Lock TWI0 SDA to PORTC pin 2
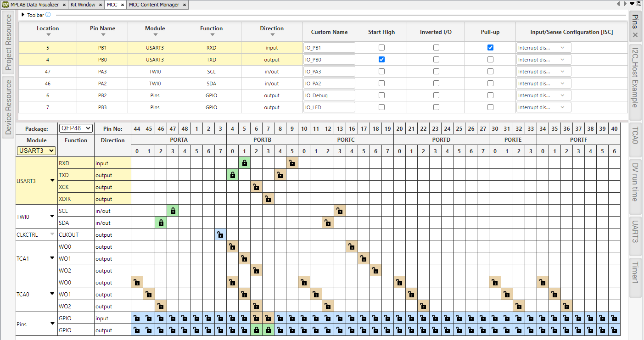The image size is (644, 340). pyautogui.click(x=328, y=223)
